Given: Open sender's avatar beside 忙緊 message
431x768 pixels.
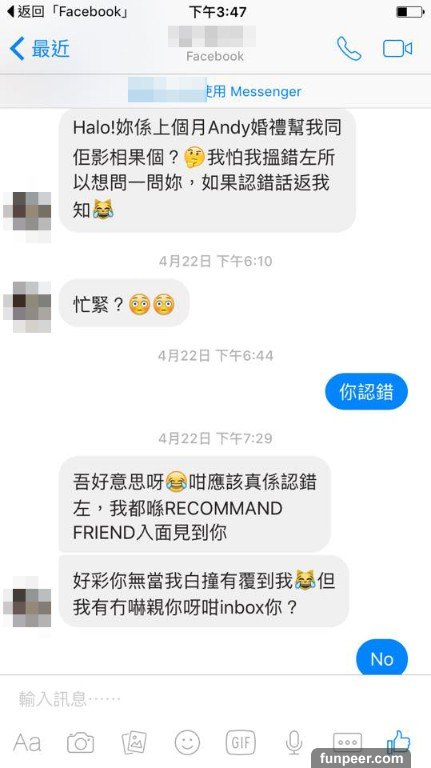Looking at the screenshot, I should (x=27, y=307).
